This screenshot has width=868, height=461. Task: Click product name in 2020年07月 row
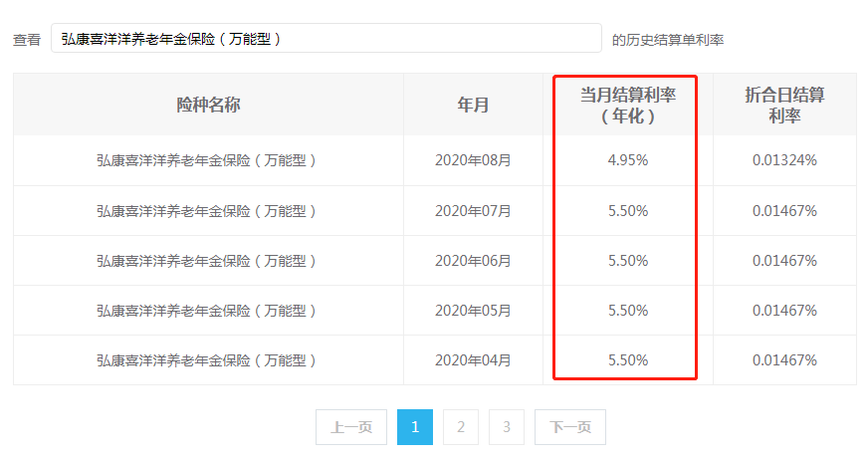pyautogui.click(x=208, y=211)
